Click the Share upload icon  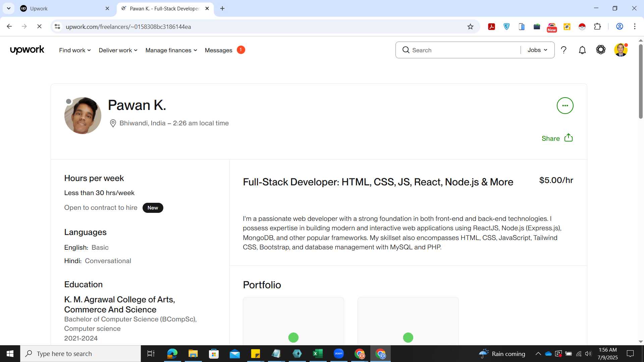tap(569, 138)
